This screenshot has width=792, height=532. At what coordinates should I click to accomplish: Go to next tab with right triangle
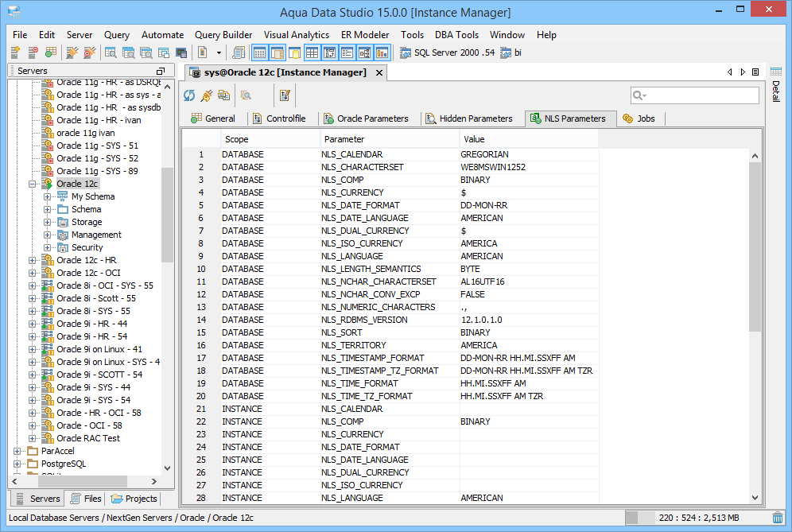tap(743, 72)
